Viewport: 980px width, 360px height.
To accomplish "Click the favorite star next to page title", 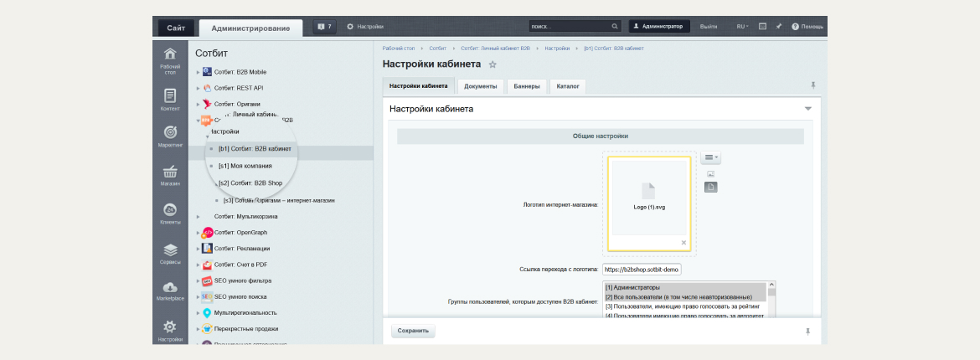I will pyautogui.click(x=493, y=64).
